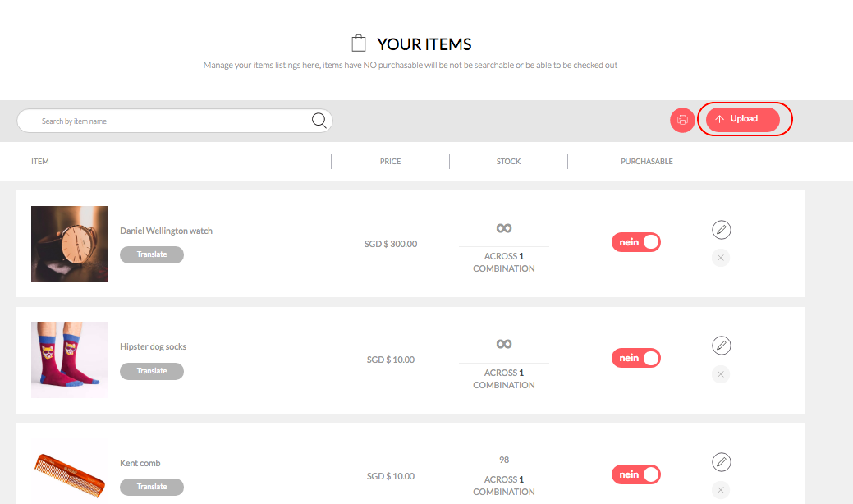Click the Price column header
853x504 pixels.
[390, 162]
